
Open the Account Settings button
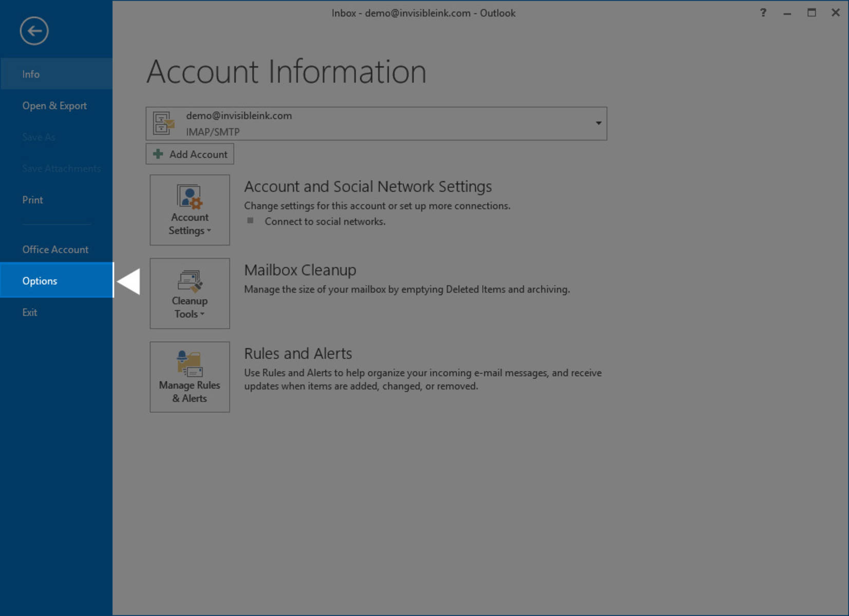pyautogui.click(x=190, y=210)
